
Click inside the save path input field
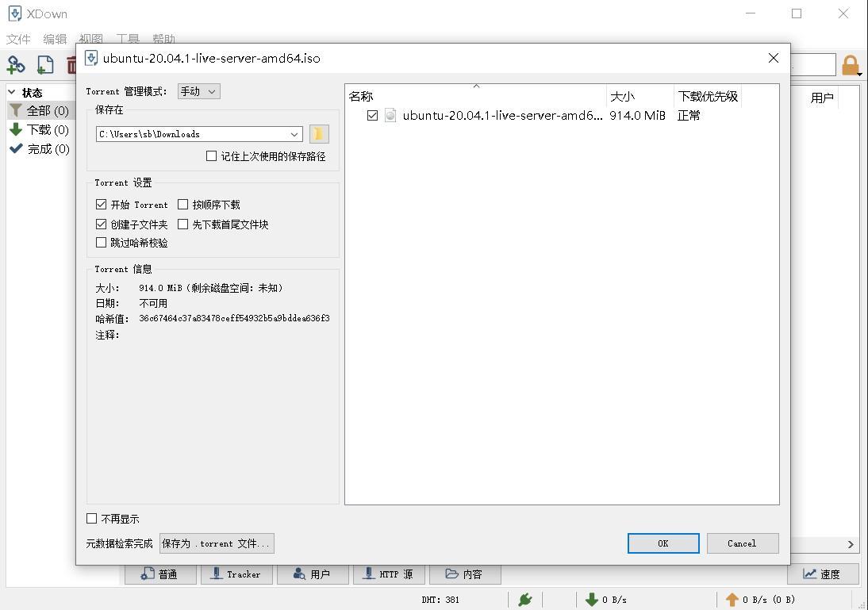190,133
